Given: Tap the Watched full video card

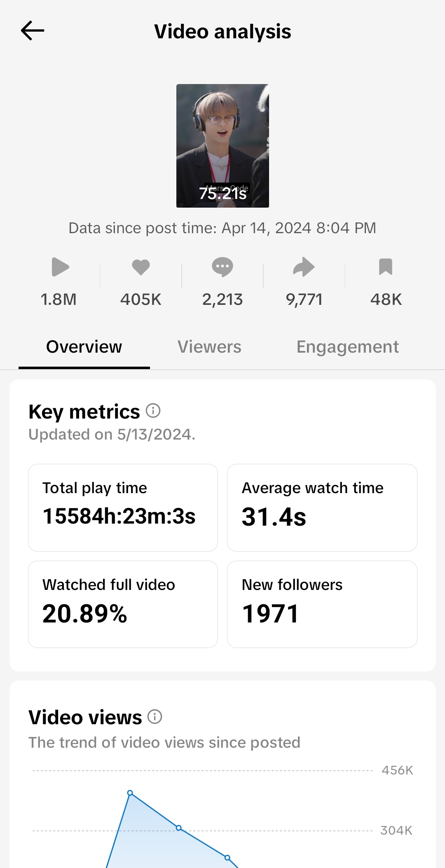Looking at the screenshot, I should (x=123, y=604).
